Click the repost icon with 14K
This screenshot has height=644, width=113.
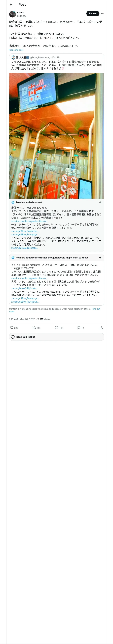point(34,328)
